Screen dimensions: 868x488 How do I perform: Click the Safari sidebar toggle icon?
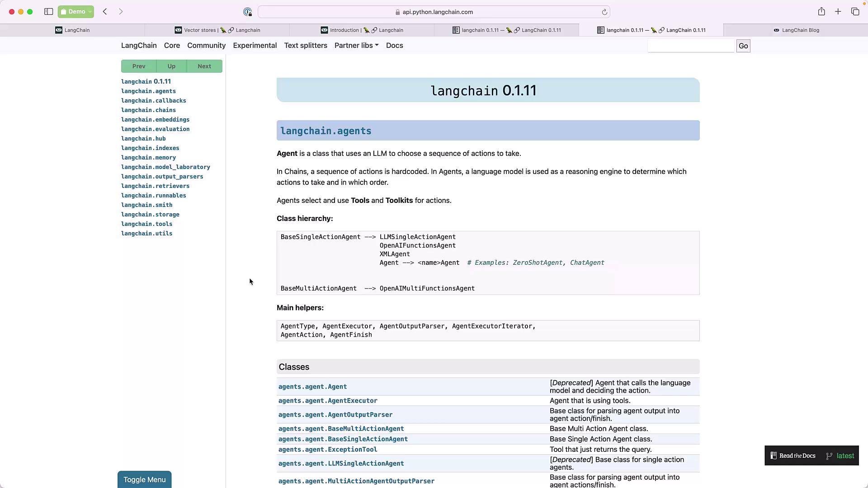[48, 12]
